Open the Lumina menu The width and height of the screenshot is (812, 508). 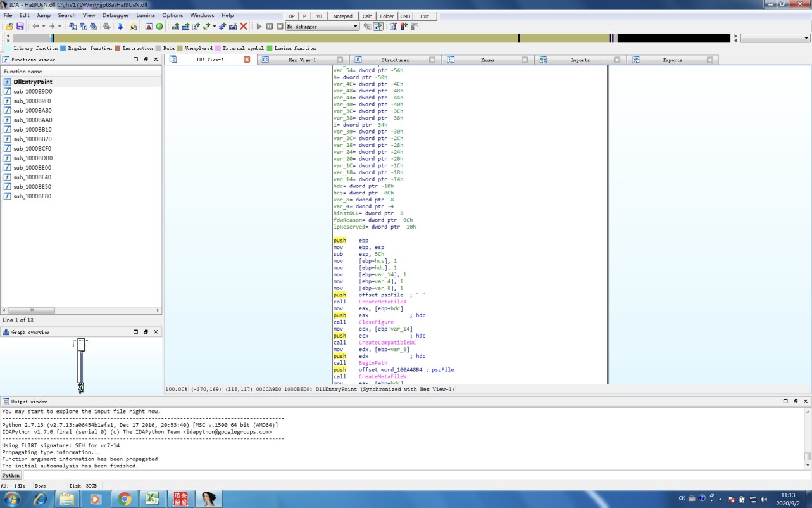tap(146, 15)
